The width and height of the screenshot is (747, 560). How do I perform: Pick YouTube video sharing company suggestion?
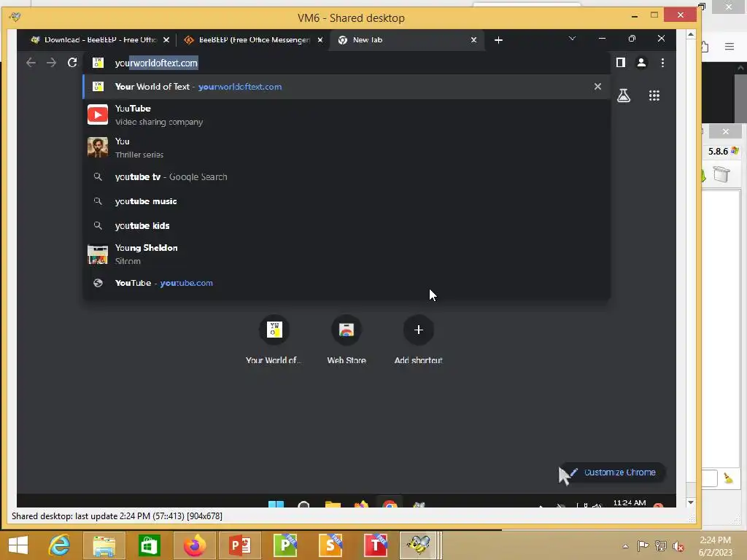pos(347,114)
